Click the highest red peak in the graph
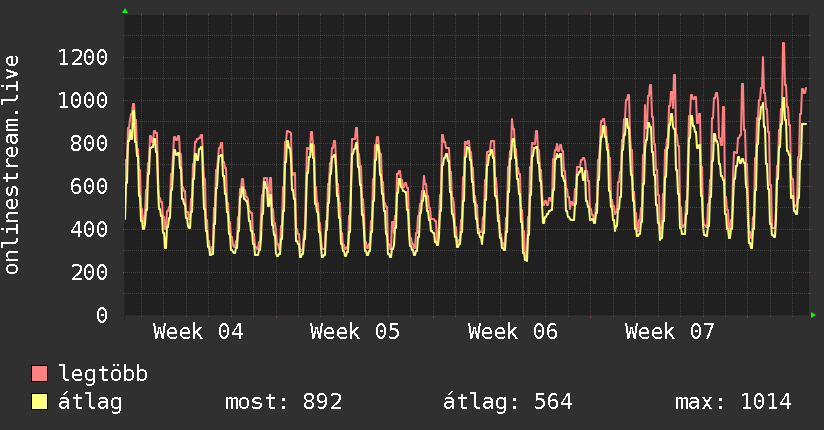Screen dimensions: 824x430 pos(783,44)
